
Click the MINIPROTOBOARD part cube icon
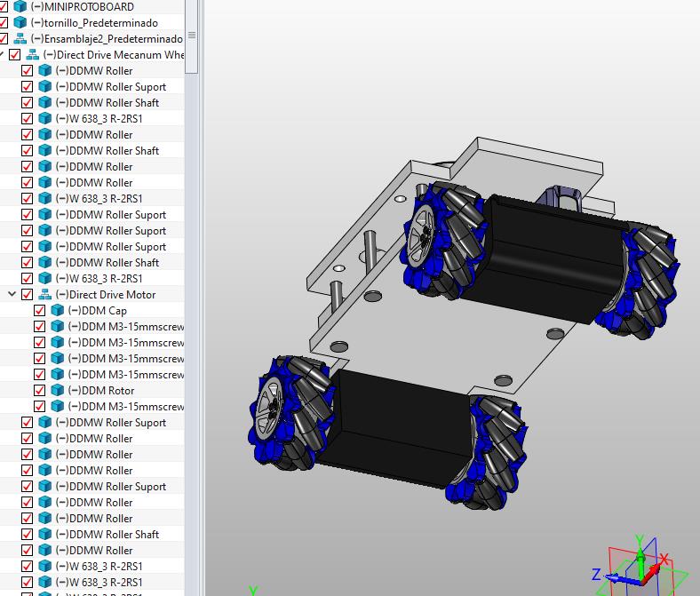coord(20,6)
